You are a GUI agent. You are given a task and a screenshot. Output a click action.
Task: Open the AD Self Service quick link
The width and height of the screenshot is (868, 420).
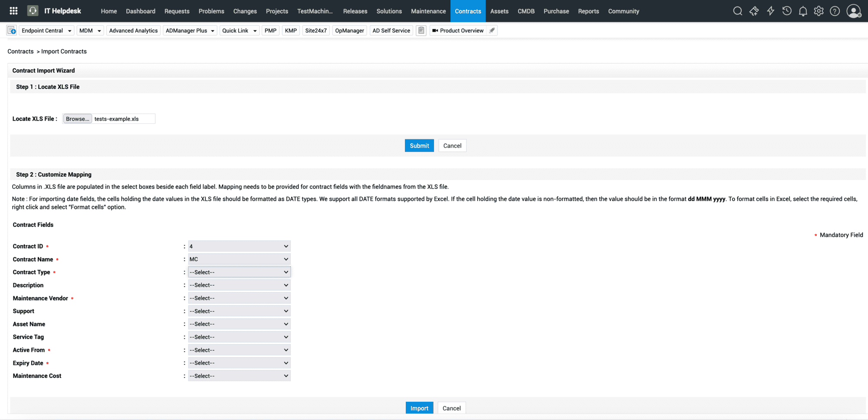(391, 30)
